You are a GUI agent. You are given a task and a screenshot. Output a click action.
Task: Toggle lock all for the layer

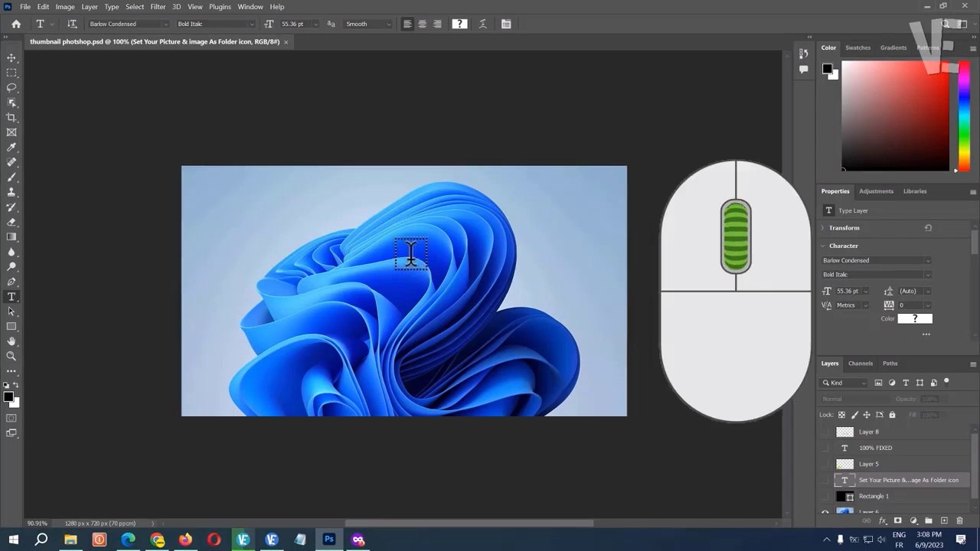pyautogui.click(x=892, y=415)
